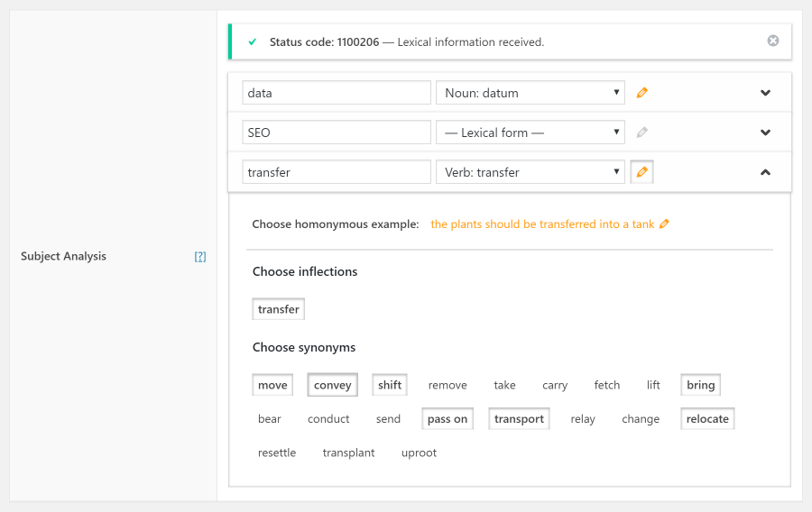The width and height of the screenshot is (812, 512).
Task: Click the 'Choose homonymous example:' label
Action: coord(336,224)
